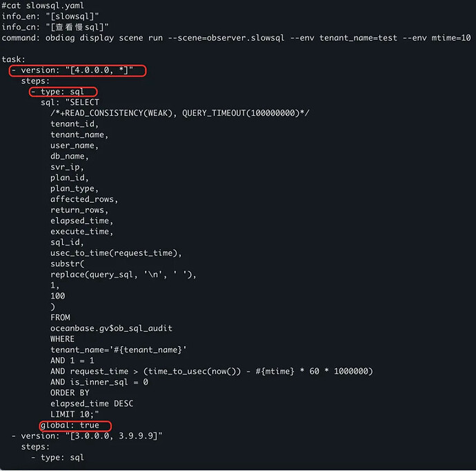This screenshot has height=471, width=476.
Task: Click the READ_CONSISTENCY(WEAK) hint line
Action: pyautogui.click(x=180, y=113)
